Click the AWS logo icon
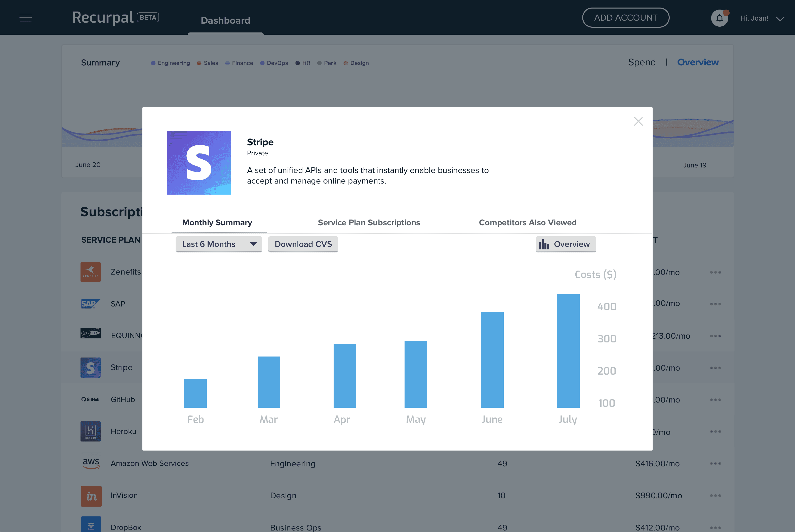The width and height of the screenshot is (795, 532). tap(91, 463)
